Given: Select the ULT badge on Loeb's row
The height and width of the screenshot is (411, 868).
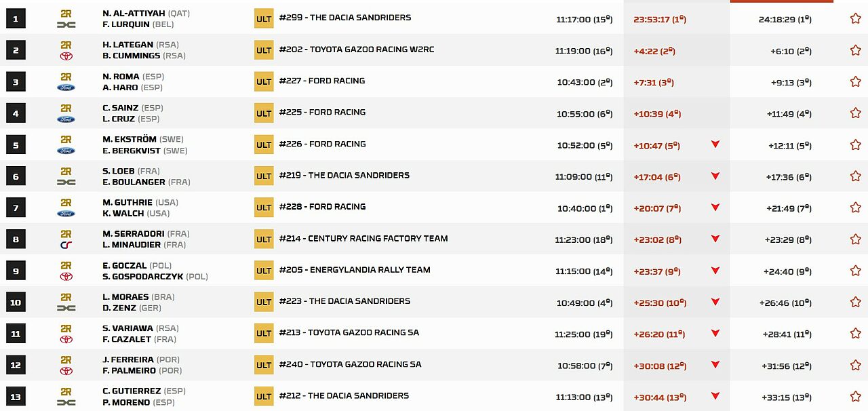Looking at the screenshot, I should [263, 176].
